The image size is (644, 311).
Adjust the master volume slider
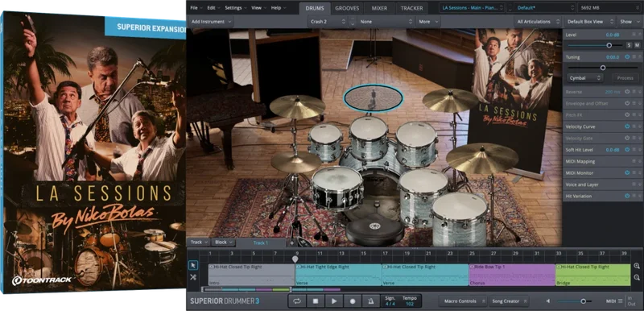[x=583, y=301]
